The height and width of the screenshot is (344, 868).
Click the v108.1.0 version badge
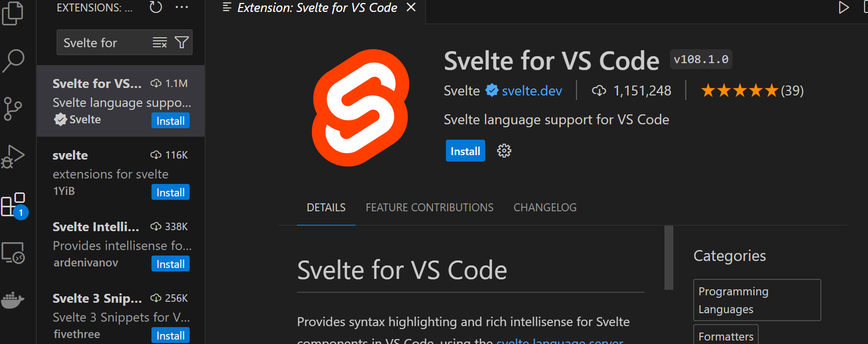pos(701,59)
